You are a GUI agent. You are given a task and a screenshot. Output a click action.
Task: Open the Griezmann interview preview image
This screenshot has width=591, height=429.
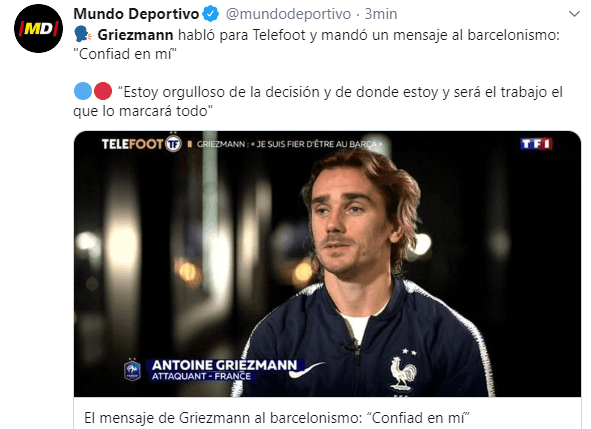(327, 264)
